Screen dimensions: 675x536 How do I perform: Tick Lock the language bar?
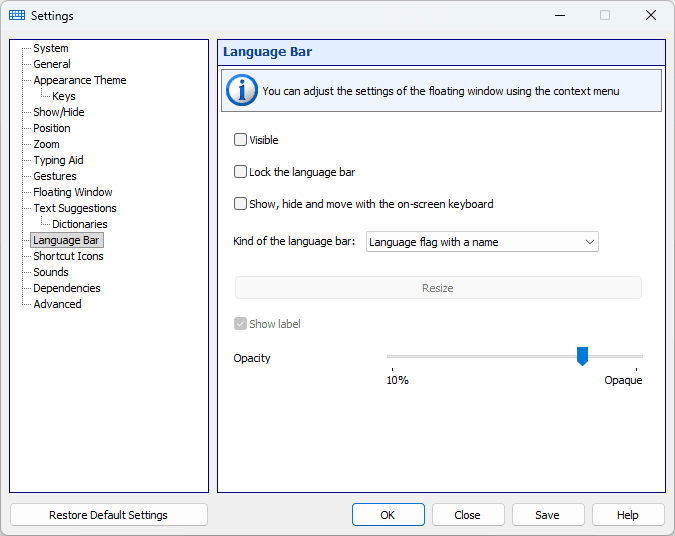click(x=240, y=172)
